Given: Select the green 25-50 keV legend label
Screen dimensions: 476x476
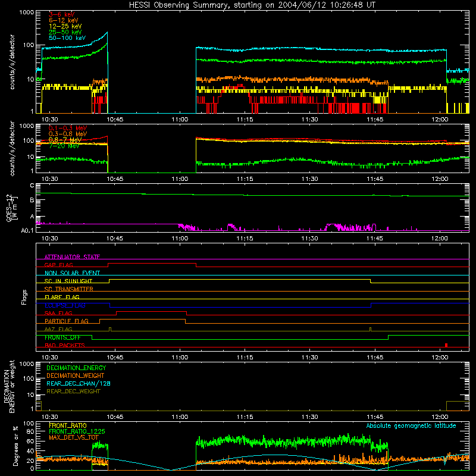Looking at the screenshot, I should 65,32.
